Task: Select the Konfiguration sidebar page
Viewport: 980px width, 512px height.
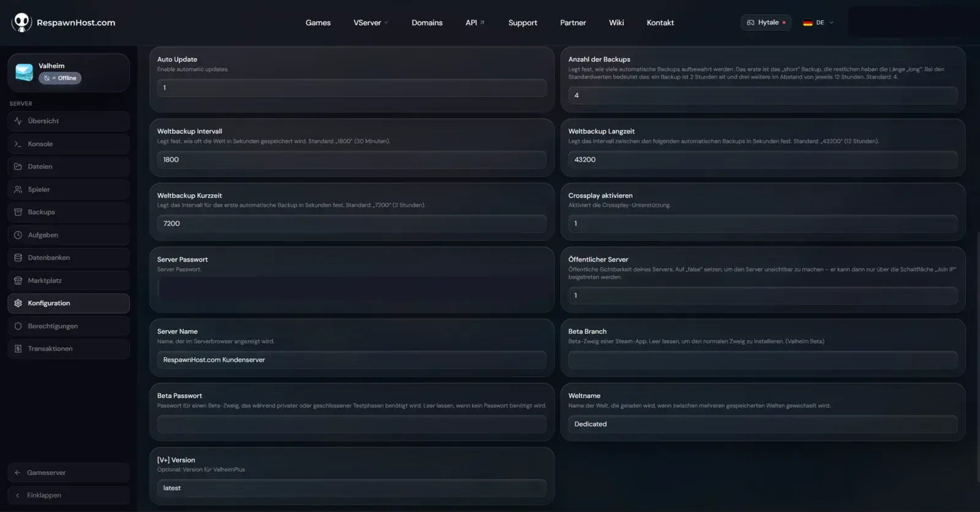Action: pyautogui.click(x=69, y=303)
